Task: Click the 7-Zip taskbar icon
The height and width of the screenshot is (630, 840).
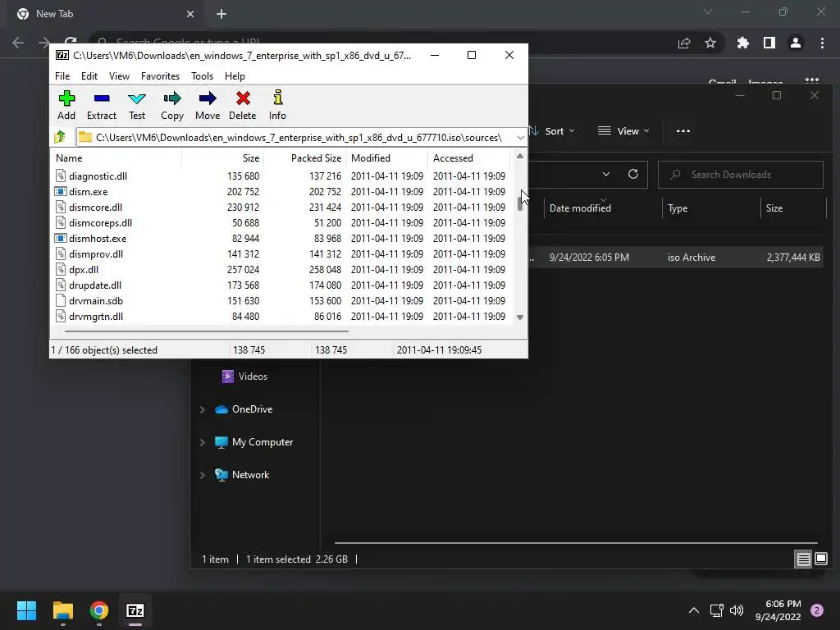Action: [x=135, y=610]
